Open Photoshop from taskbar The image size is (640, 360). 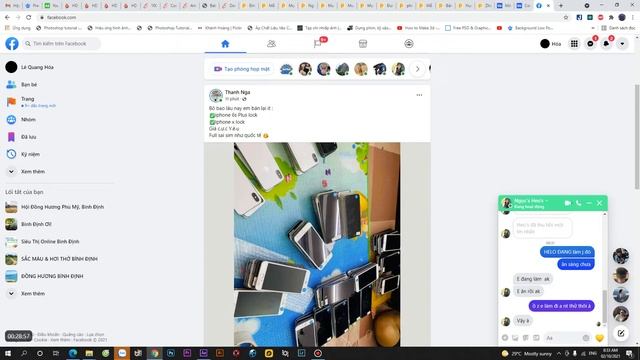coord(171,353)
